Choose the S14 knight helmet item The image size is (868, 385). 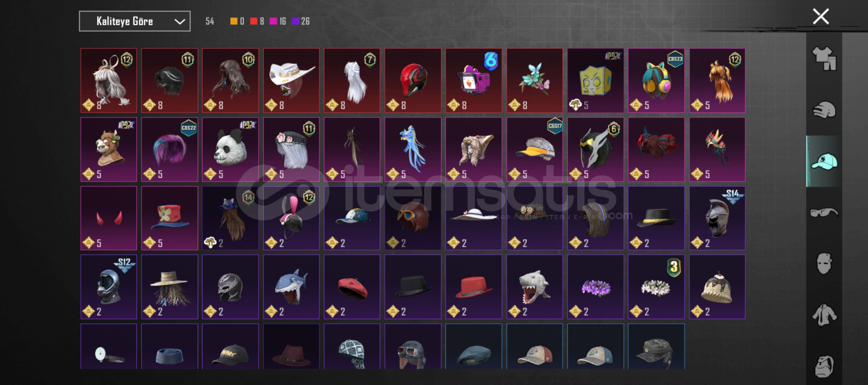coord(717,218)
